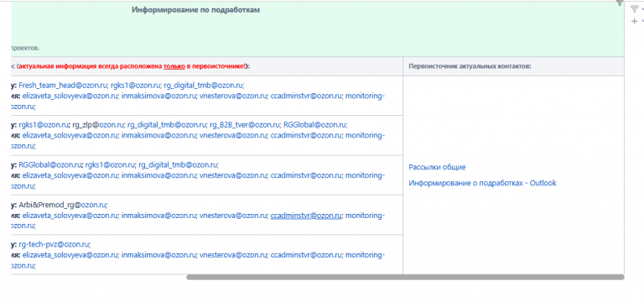This screenshot has height=307, width=644.
Task: Click the underlined red word только
Action: [174, 66]
